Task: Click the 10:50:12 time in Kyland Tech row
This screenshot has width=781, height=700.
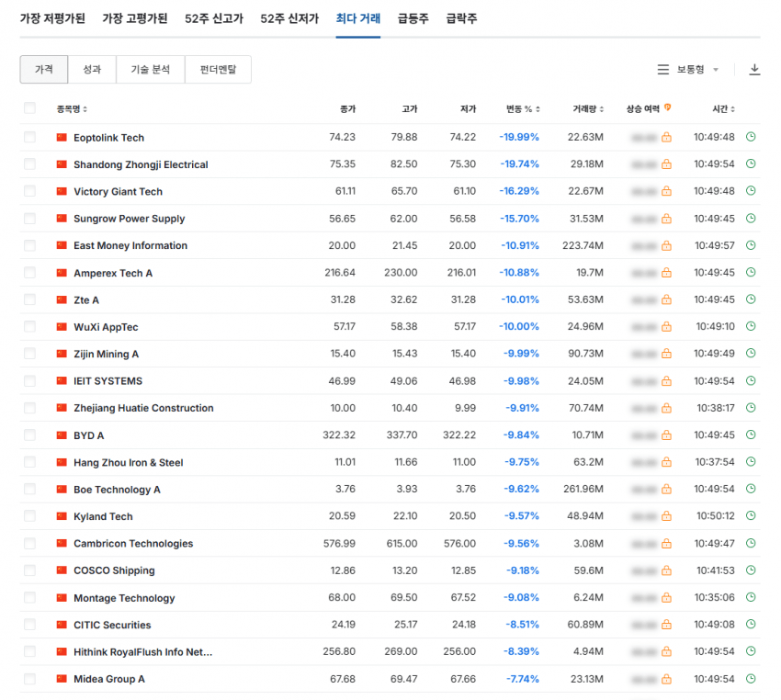Action: click(x=715, y=515)
